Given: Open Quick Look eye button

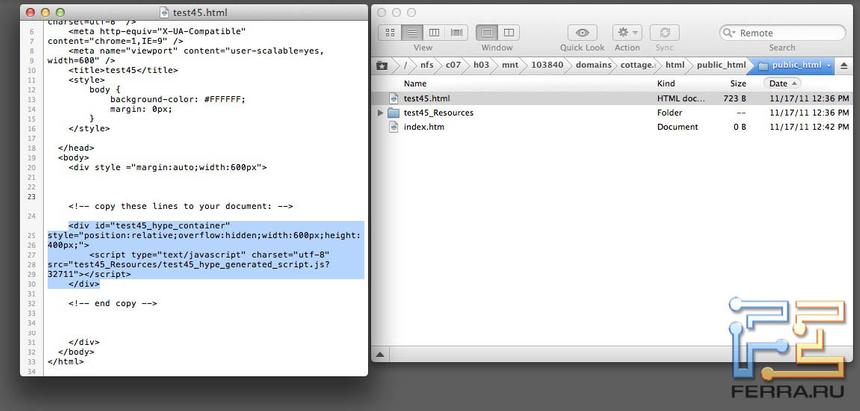Looking at the screenshot, I should pos(582,32).
